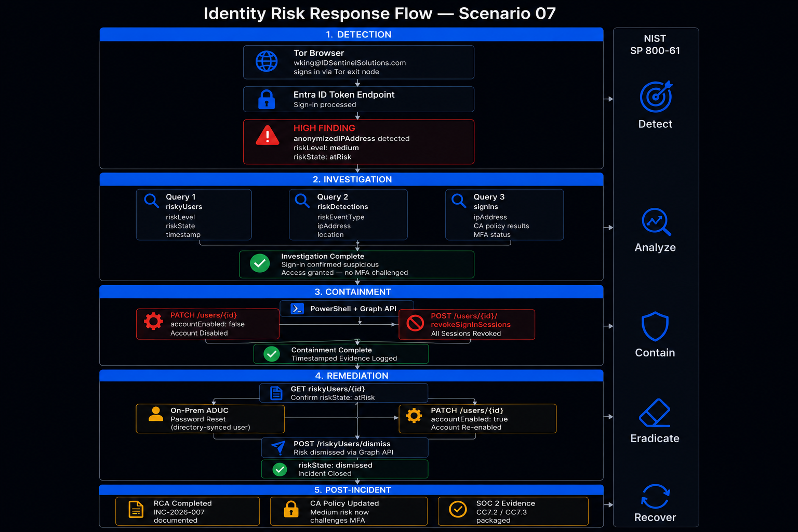Click 'anonymizedIPAddress detected' line
This screenshot has height=532, width=798.
[351, 139]
